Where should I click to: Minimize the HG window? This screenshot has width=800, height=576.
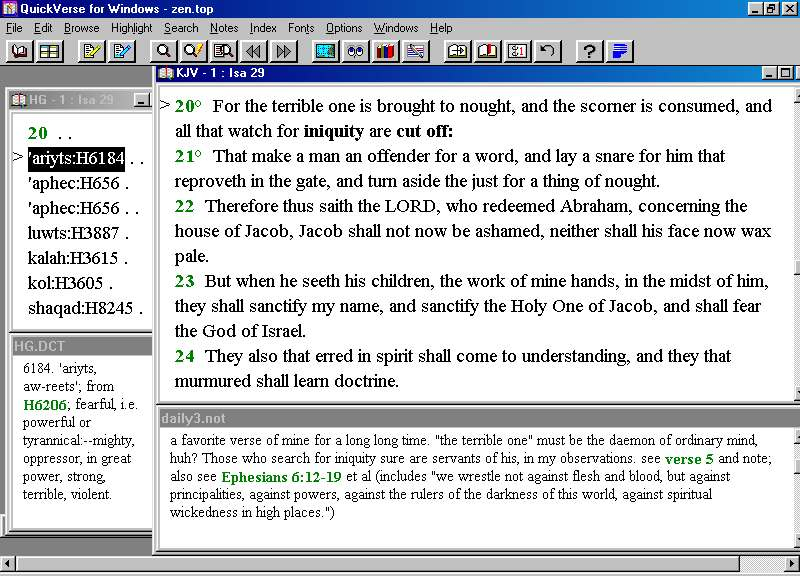(x=142, y=100)
